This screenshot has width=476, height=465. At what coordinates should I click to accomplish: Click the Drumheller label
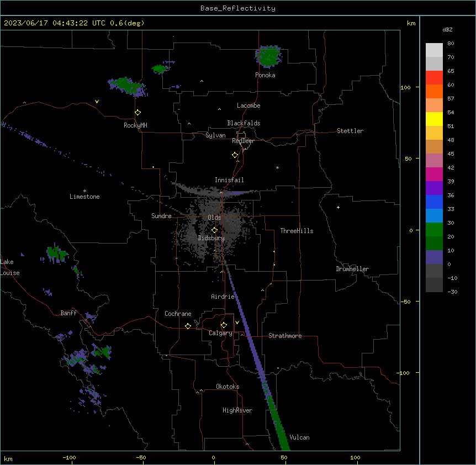click(x=352, y=269)
